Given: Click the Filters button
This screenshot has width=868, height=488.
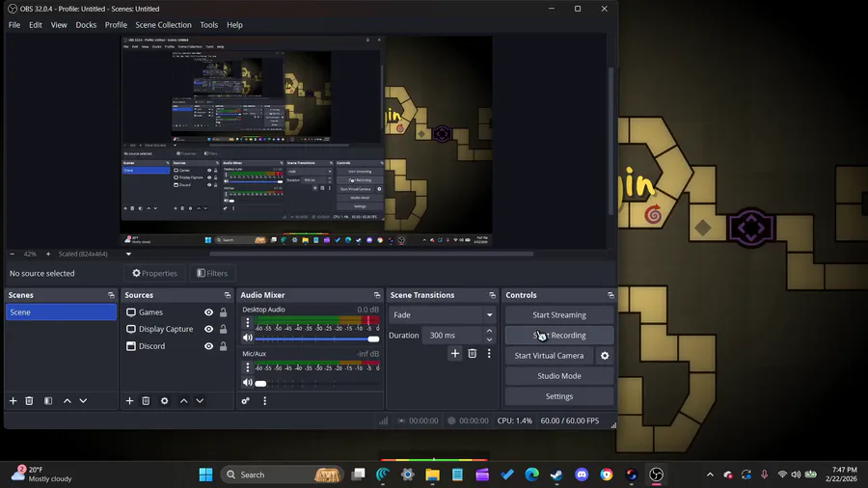Looking at the screenshot, I should point(212,273).
